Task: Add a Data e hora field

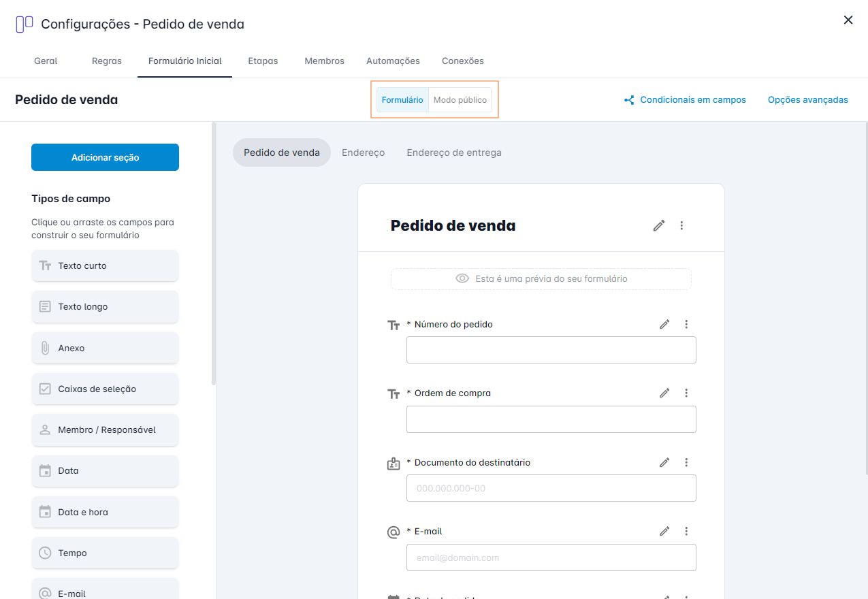Action: 105,512
